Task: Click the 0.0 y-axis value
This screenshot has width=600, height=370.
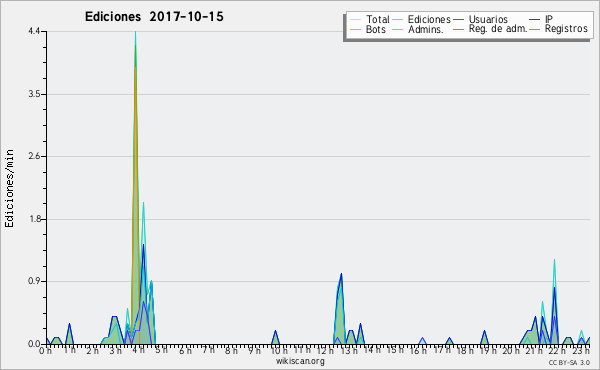Action: [x=34, y=344]
